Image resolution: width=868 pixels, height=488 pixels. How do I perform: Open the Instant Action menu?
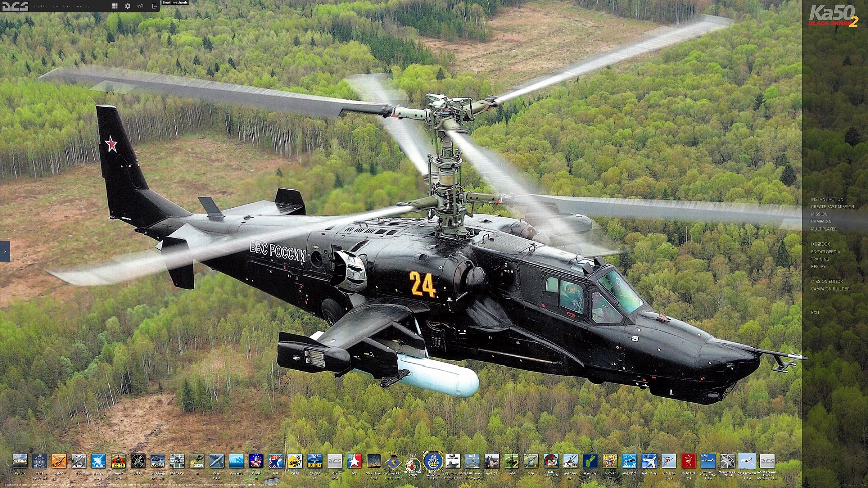[827, 199]
